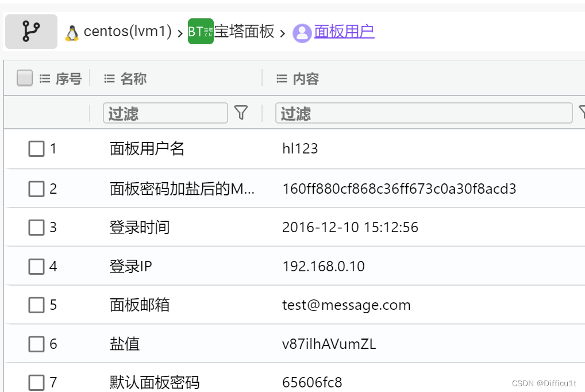Focus the 名称 filter input field
Image resolution: width=585 pixels, height=392 pixels.
click(166, 113)
